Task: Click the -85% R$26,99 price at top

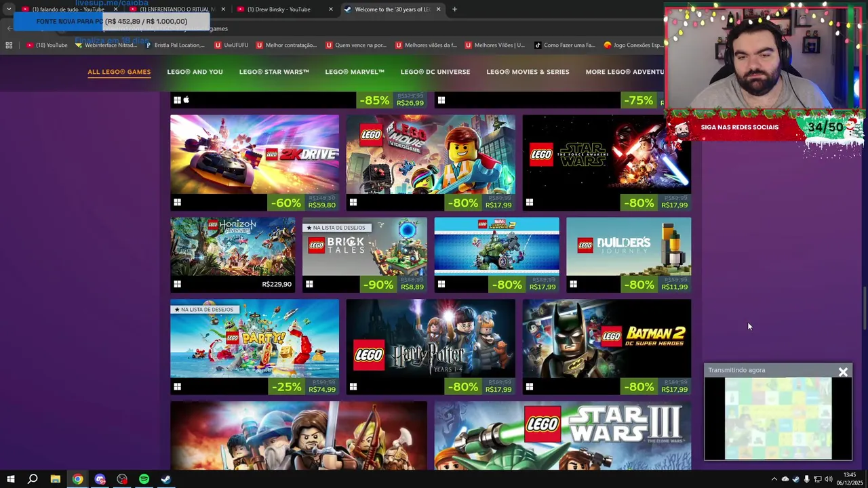Action: point(392,100)
